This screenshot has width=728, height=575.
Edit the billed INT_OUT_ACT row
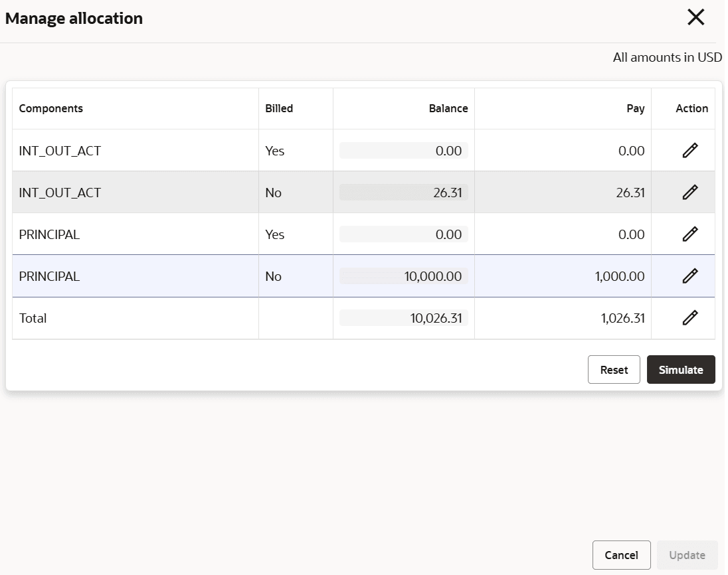(x=690, y=151)
